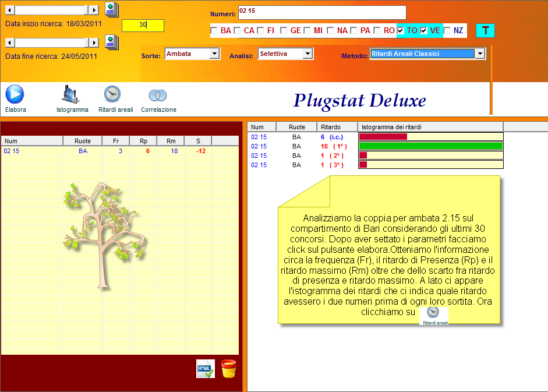Click the cyan T button
This screenshot has height=392, width=548.
[485, 30]
